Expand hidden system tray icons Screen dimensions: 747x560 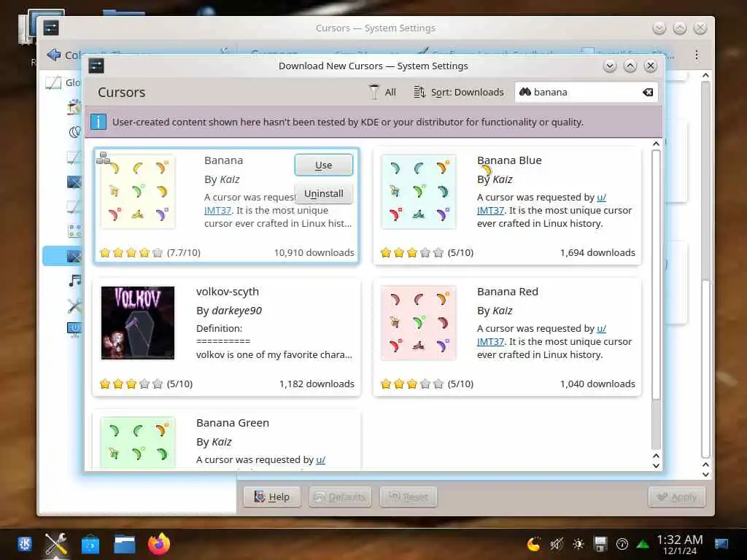[643, 544]
